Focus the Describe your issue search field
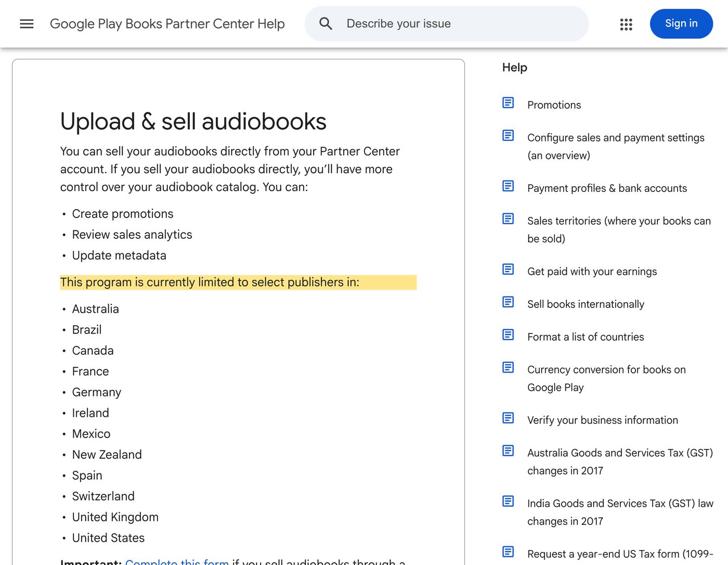Viewport: 728px width, 565px height. pos(447,23)
